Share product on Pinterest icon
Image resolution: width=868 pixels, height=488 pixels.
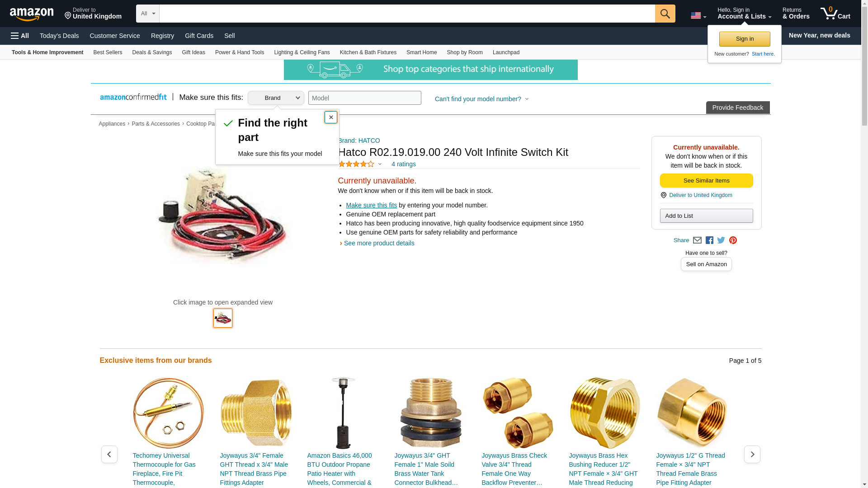733,240
